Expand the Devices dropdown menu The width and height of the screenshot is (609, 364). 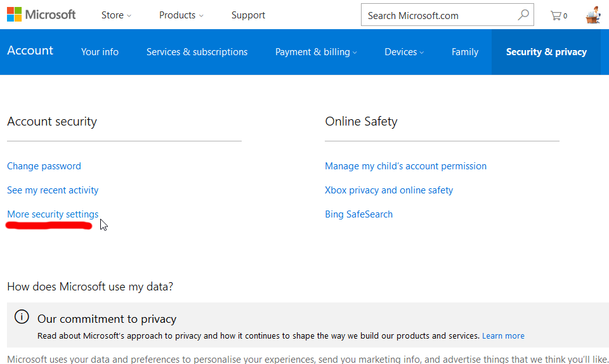point(404,52)
